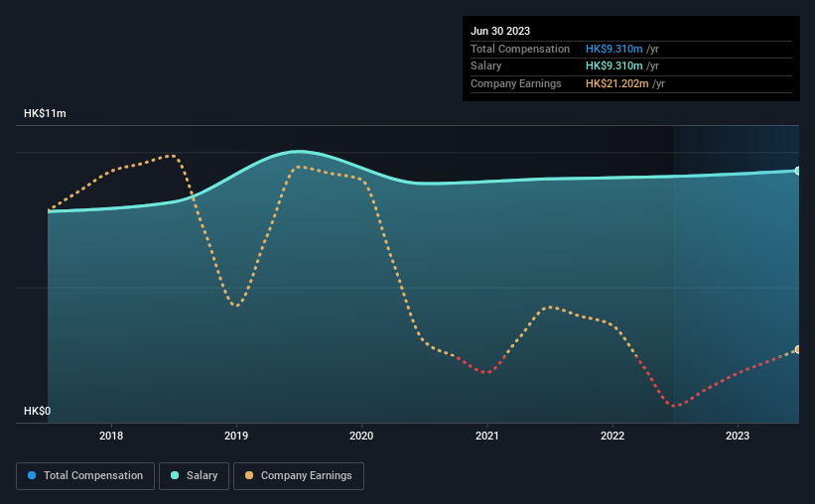Click the HK$11m axis label
Screen dimensions: 815x504
pos(45,113)
